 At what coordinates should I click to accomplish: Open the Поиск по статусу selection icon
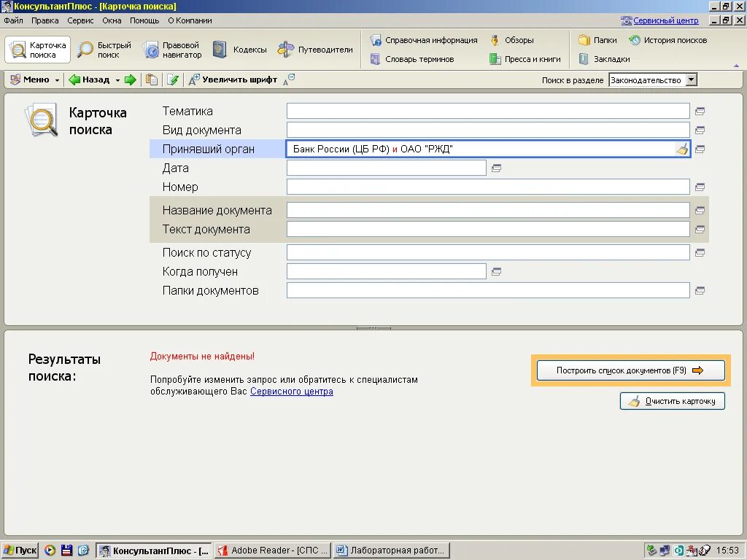[700, 252]
